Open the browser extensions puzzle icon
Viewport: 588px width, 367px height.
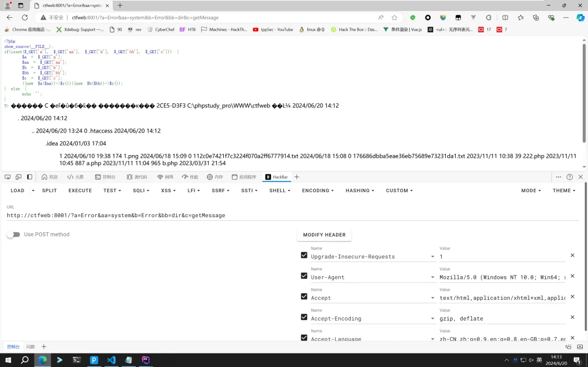(489, 18)
